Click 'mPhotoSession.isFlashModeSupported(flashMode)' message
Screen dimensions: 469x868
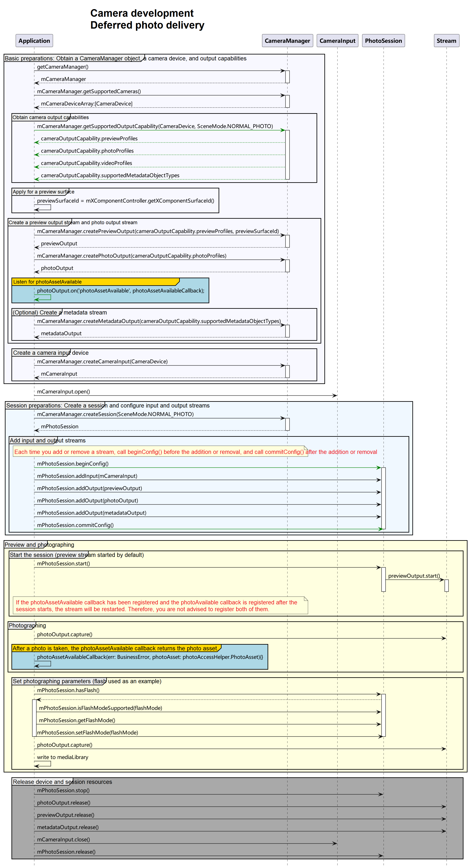[100, 708]
